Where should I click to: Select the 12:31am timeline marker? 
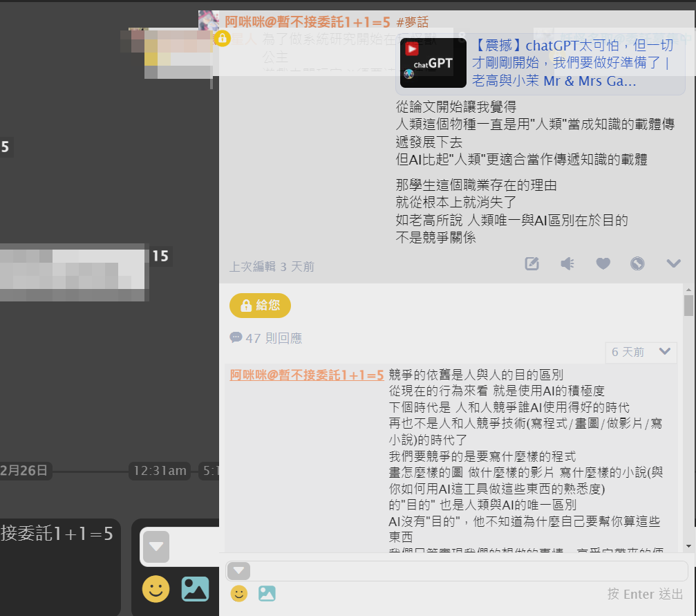160,471
